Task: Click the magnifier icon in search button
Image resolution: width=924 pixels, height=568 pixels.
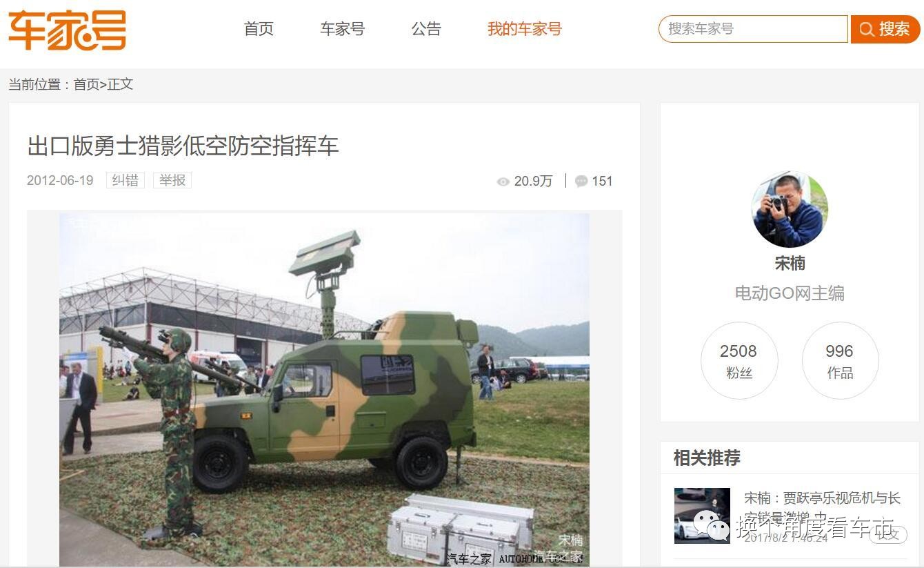Action: tap(866, 29)
